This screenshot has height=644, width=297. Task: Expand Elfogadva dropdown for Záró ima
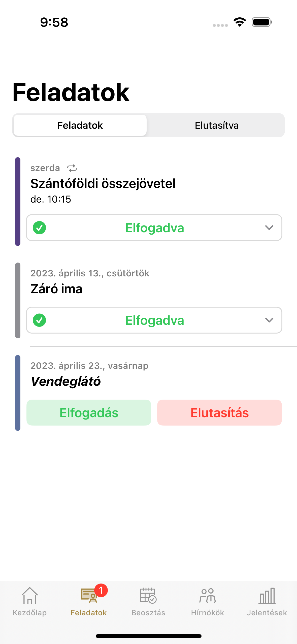click(x=154, y=320)
